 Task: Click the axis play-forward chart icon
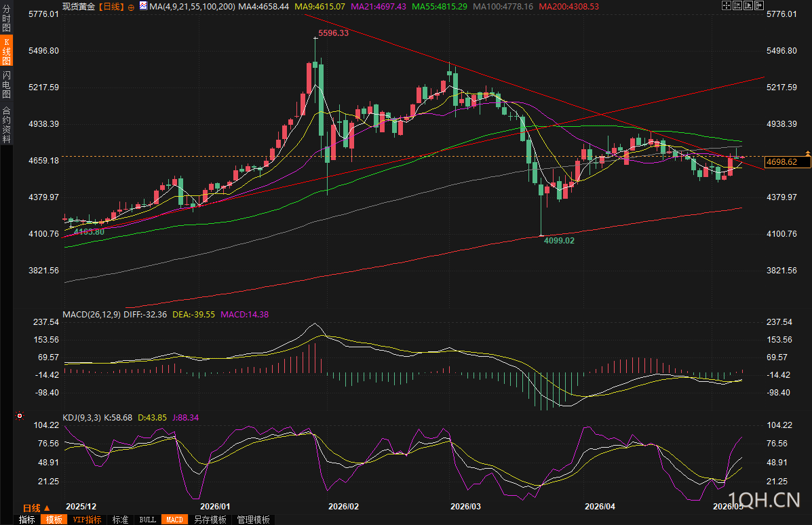(748, 5)
